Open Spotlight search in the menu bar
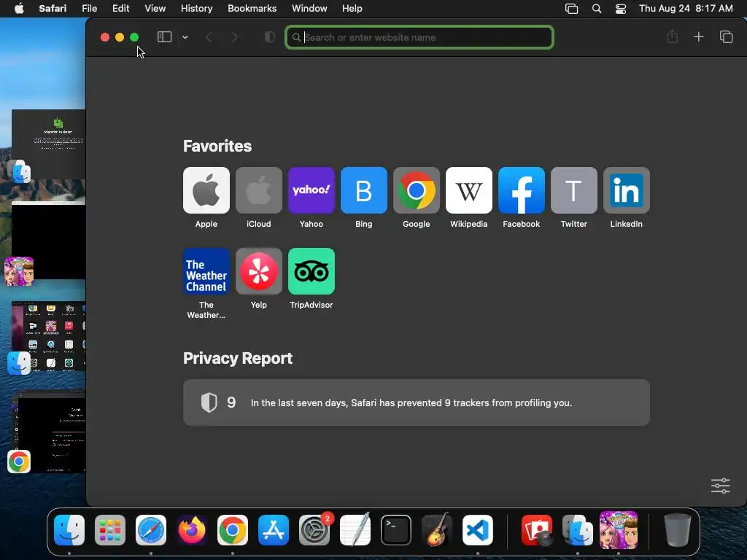 coord(597,9)
